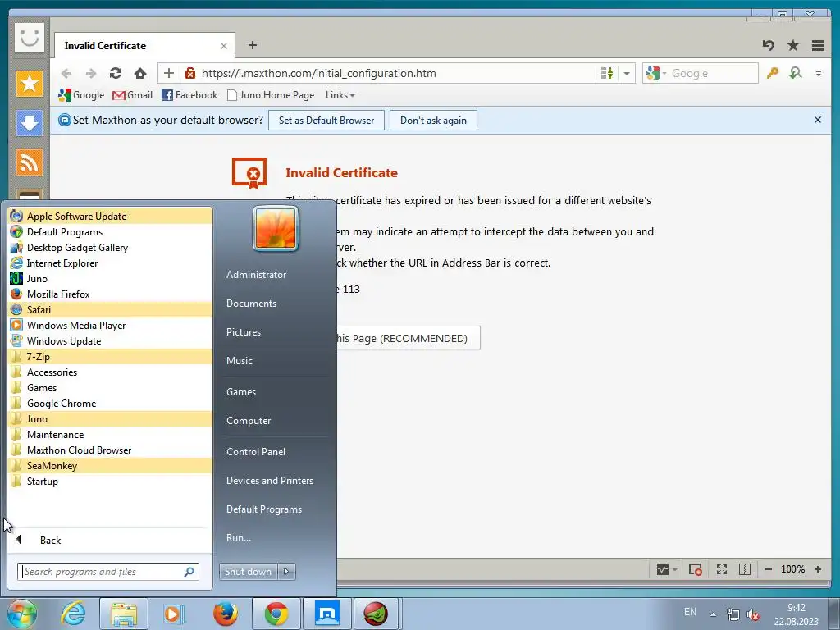The image size is (840, 630).
Task: Open SeaMonkey from the taskbar
Action: point(376,614)
